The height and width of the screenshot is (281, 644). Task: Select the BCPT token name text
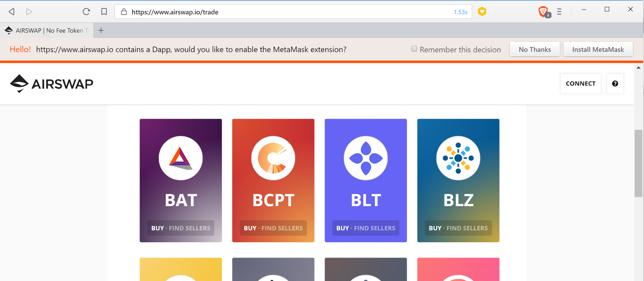click(273, 200)
